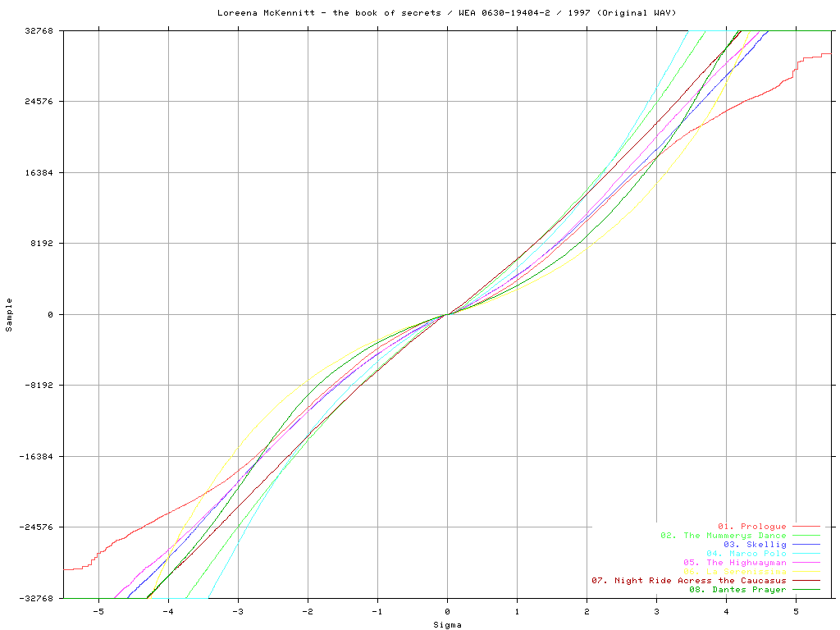The height and width of the screenshot is (630, 840).
Task: Click the 'Sample' y-axis label
Action: pos(8,315)
